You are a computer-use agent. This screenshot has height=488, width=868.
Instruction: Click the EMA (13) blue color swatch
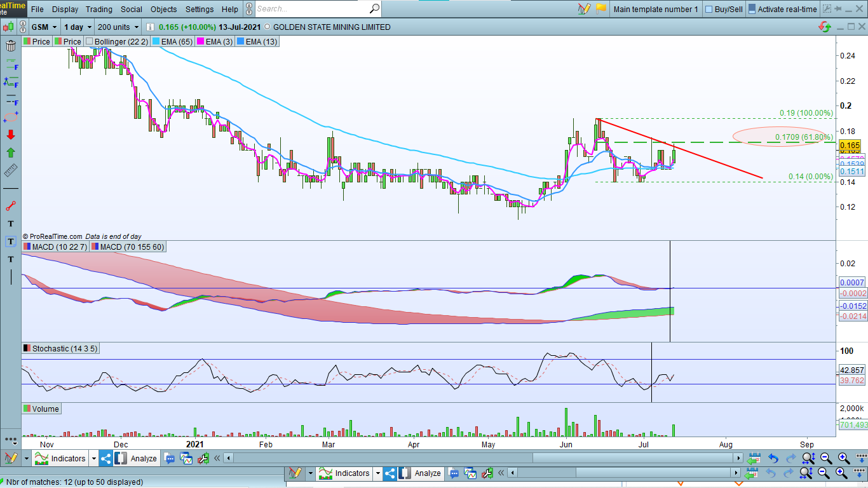(241, 41)
